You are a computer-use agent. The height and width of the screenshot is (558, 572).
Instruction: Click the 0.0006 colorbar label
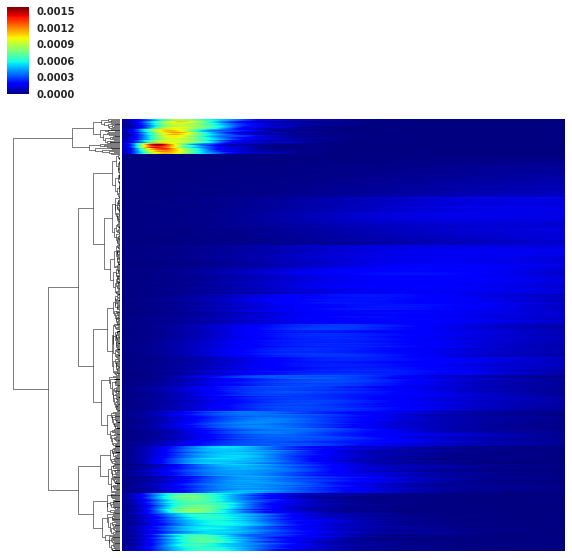55,61
